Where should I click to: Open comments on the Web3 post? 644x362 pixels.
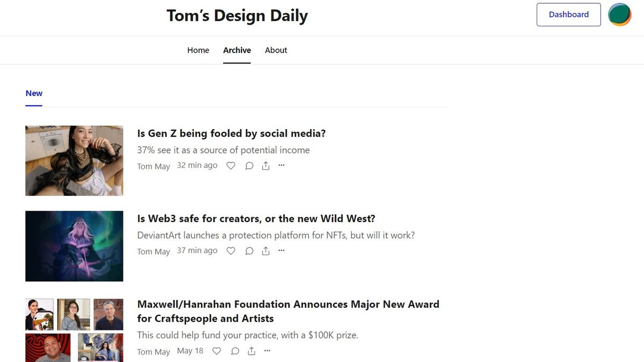pos(249,250)
